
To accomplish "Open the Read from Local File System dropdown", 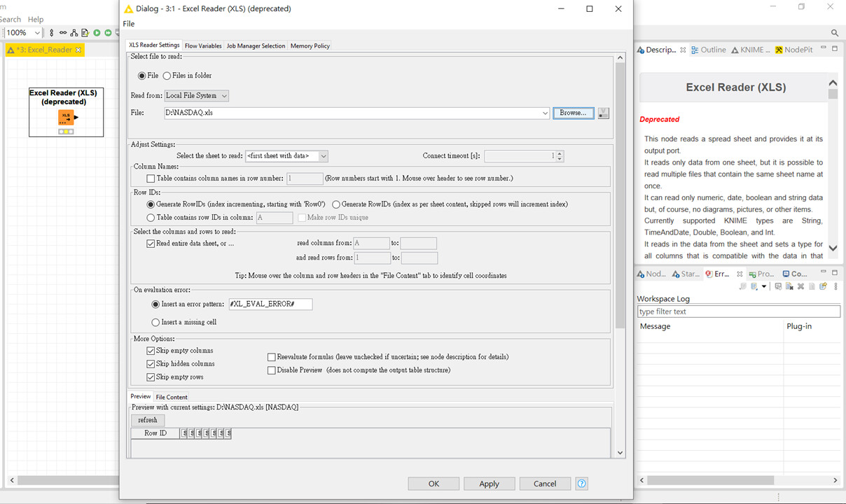I will pos(196,95).
